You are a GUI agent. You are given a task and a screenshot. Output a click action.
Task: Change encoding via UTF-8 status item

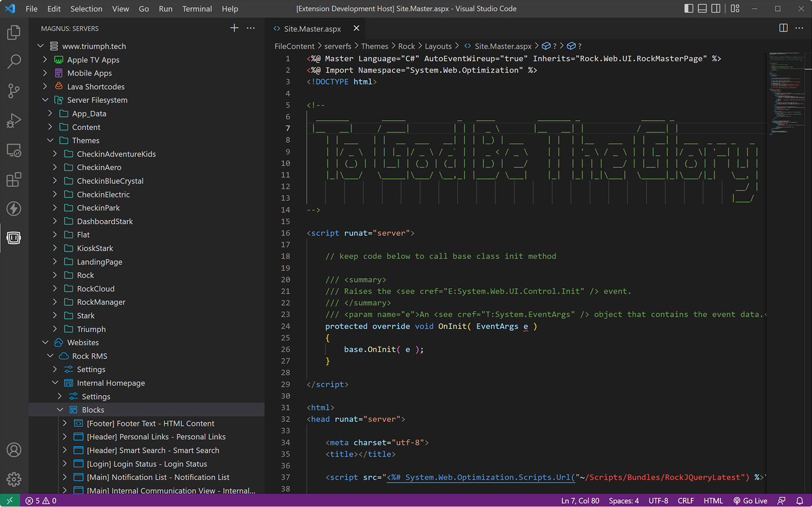[x=658, y=500]
